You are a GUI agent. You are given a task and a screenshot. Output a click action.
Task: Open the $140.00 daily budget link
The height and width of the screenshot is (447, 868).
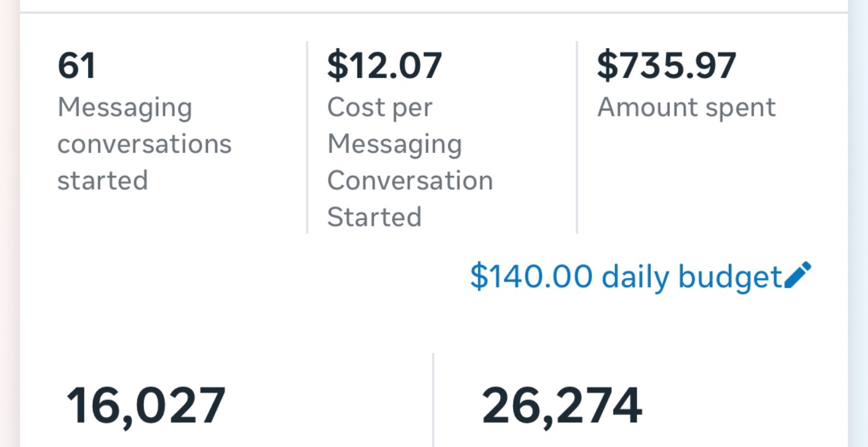coord(625,276)
